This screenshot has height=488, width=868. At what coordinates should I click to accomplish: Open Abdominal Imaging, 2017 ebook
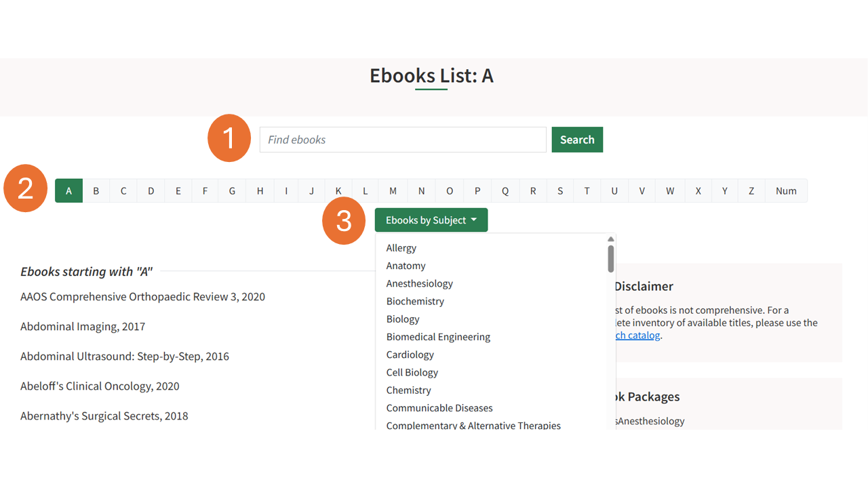point(83,327)
